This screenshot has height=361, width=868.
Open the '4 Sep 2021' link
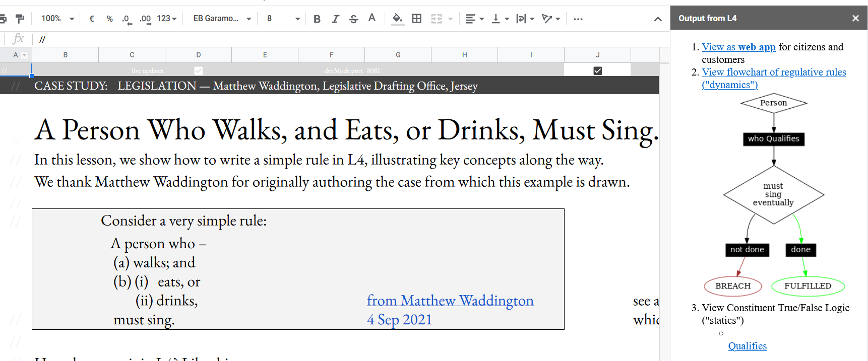tap(400, 320)
